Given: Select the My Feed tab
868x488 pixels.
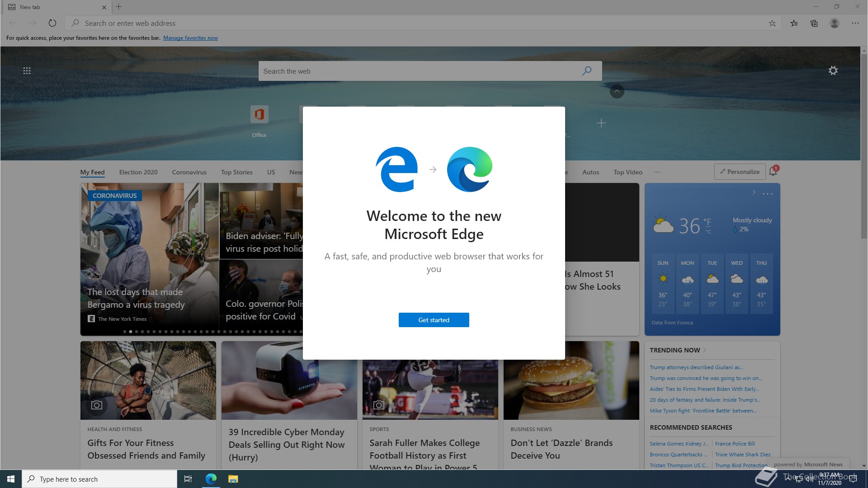Looking at the screenshot, I should 92,172.
